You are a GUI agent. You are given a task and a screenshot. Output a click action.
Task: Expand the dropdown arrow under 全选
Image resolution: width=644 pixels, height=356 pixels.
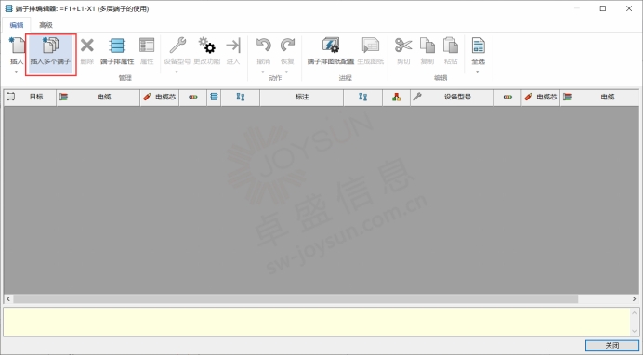point(478,72)
